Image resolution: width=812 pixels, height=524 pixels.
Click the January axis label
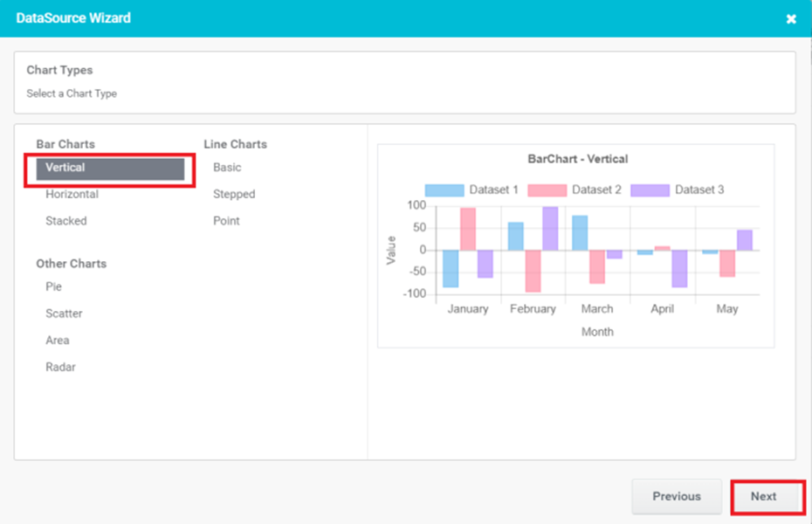468,309
